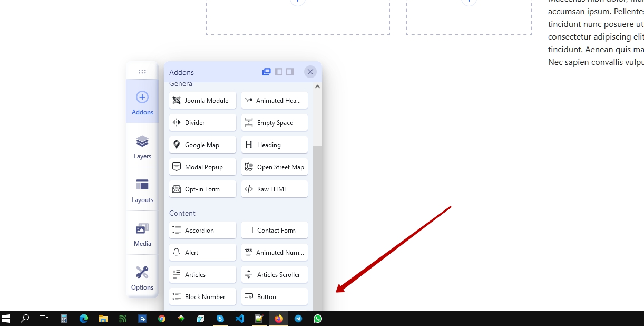Add the Google Map addon
Image resolution: width=644 pixels, height=326 pixels.
pyautogui.click(x=202, y=145)
